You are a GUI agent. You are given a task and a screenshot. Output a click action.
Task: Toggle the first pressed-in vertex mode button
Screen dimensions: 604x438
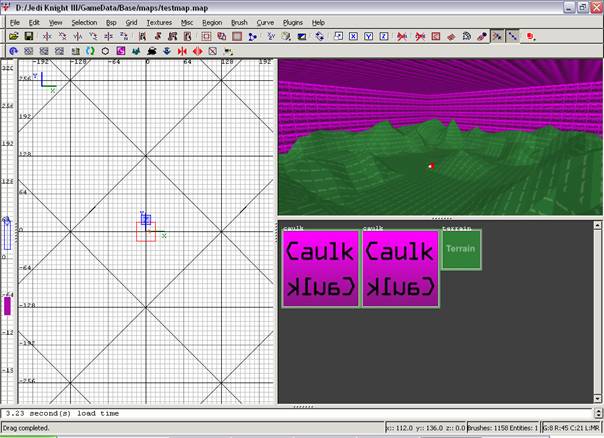[497, 36]
